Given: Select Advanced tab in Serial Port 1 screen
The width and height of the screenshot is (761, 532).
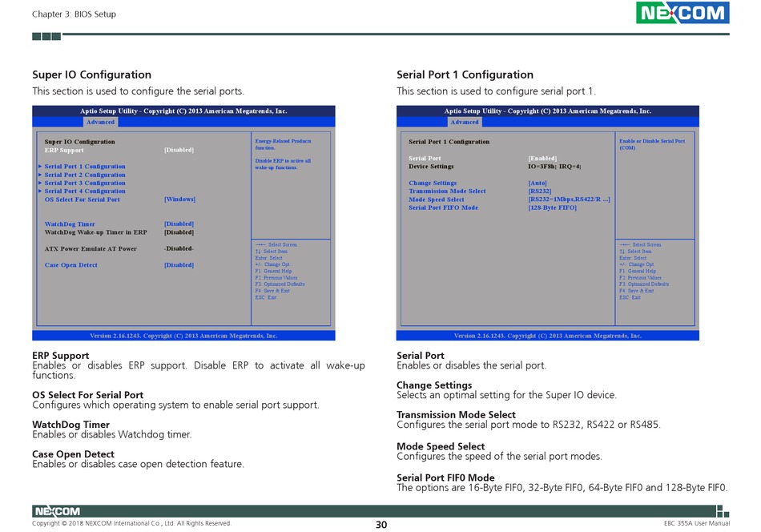Looking at the screenshot, I should (x=465, y=123).
